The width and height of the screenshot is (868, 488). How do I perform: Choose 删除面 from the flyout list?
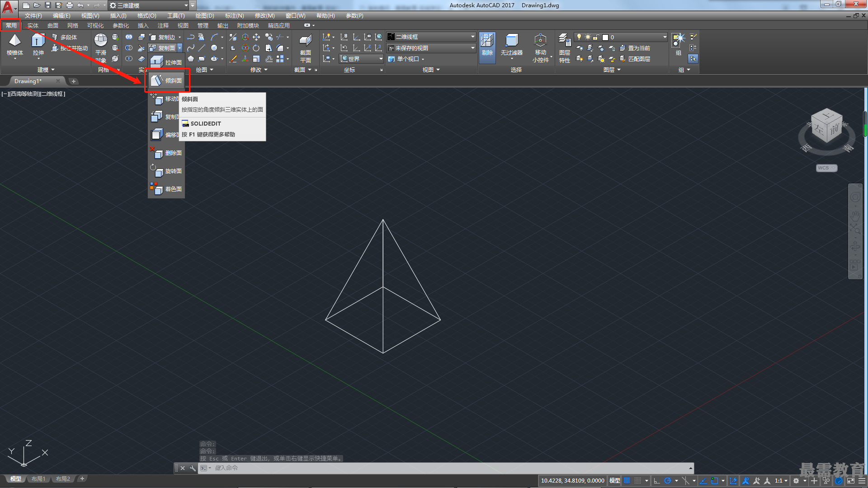click(x=166, y=153)
